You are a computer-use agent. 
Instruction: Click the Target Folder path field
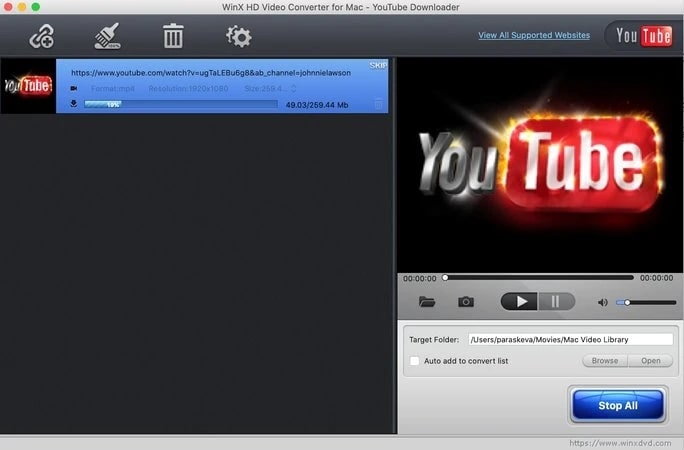click(570, 339)
